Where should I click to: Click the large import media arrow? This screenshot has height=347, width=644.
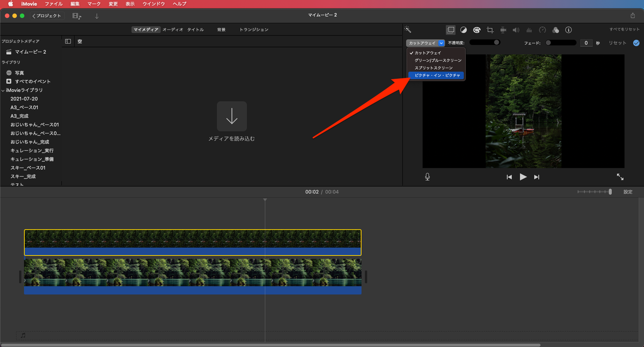point(232,116)
